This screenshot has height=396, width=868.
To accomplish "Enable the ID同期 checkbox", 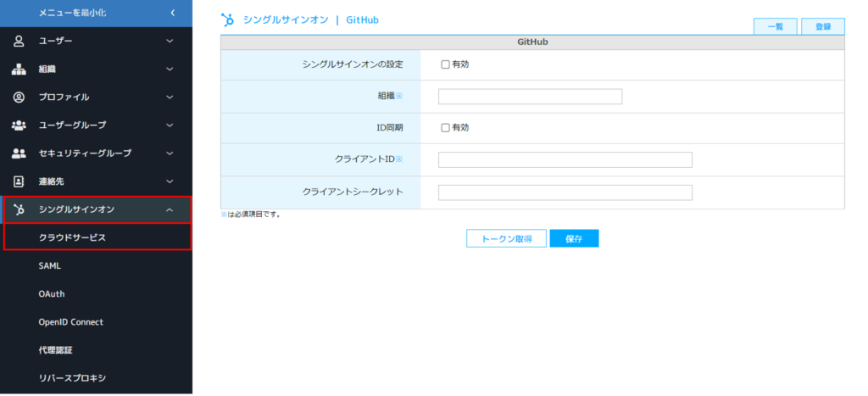I will pos(445,127).
